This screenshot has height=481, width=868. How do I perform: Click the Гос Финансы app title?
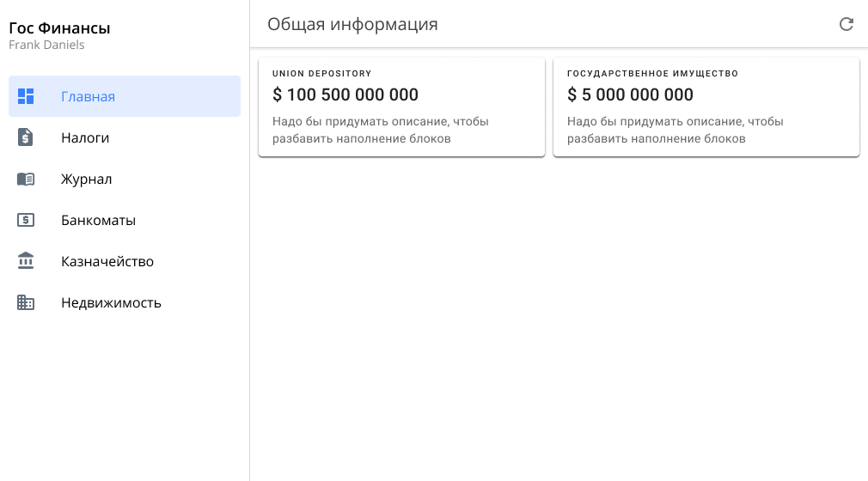[59, 28]
